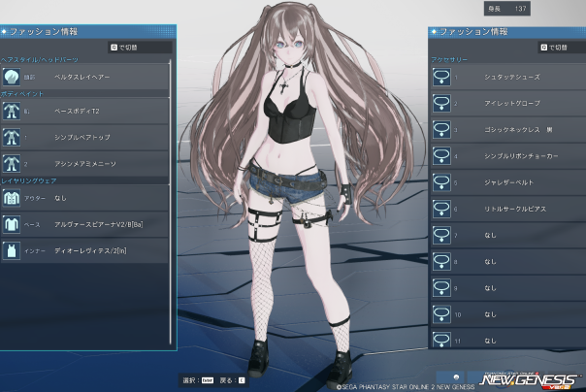Click accessory icon for シュタッテシューズ

(441, 77)
